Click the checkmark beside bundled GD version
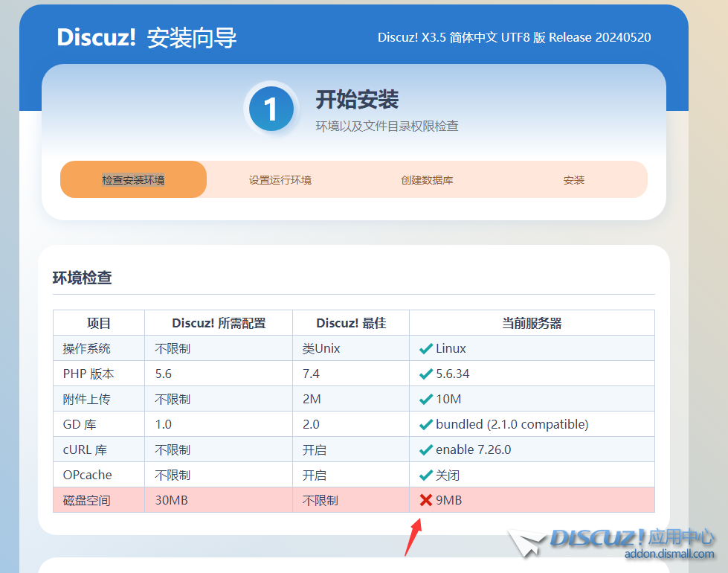728x573 pixels. [426, 424]
